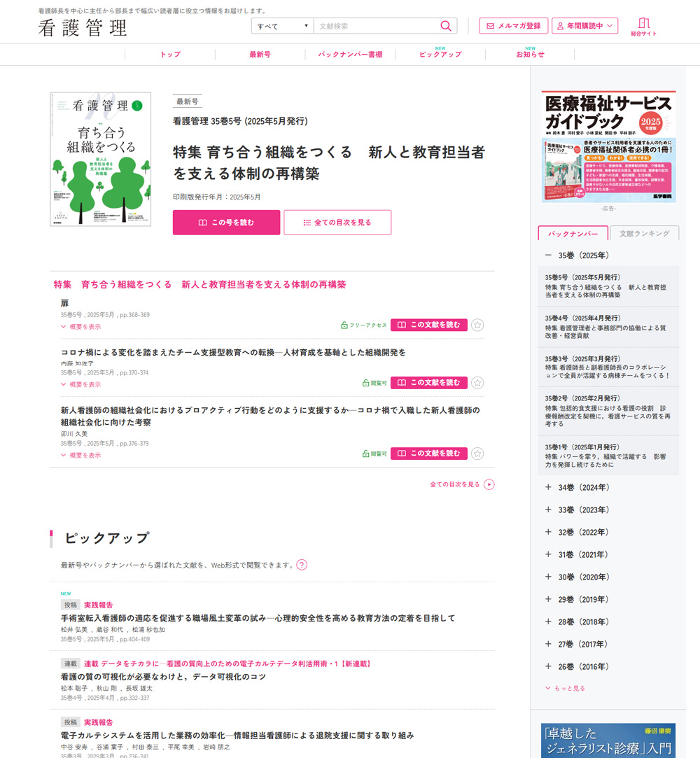Click the フリーアクセス unlock icon
This screenshot has width=700, height=758.
click(x=344, y=325)
